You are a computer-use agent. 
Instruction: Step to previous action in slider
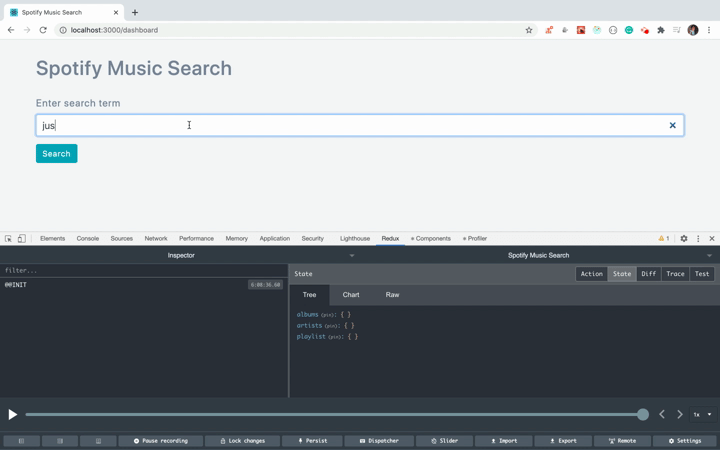pyautogui.click(x=662, y=414)
